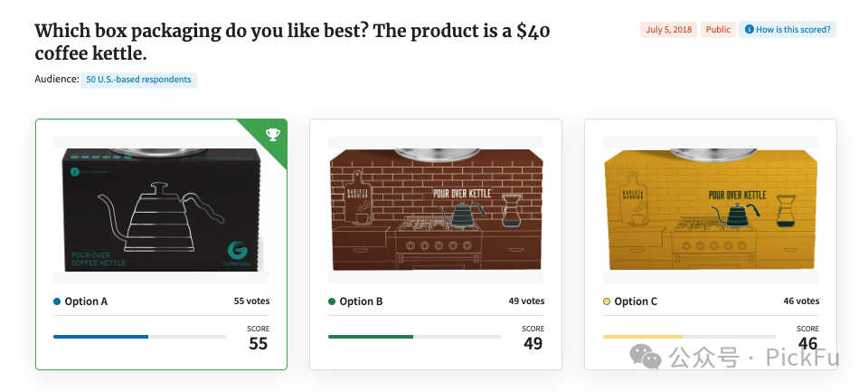The height and width of the screenshot is (392, 868).
Task: Click the "49 votes" count on Option B
Action: [x=526, y=301]
